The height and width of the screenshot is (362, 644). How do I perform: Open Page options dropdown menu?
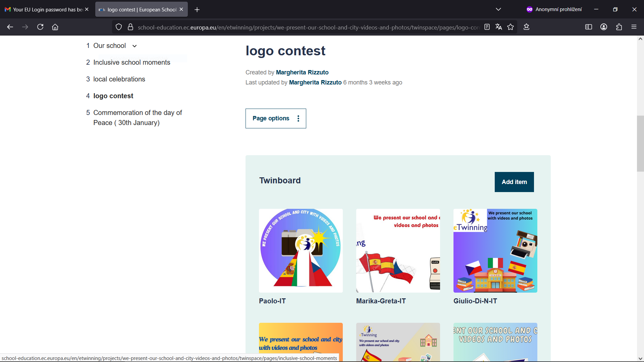[276, 118]
